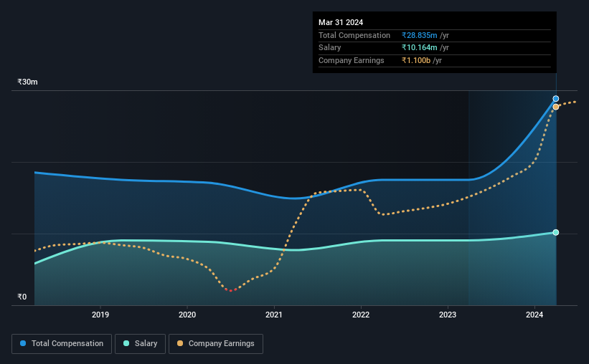Click the 2020 x-axis label
This screenshot has width=589, height=364.
[x=187, y=315]
